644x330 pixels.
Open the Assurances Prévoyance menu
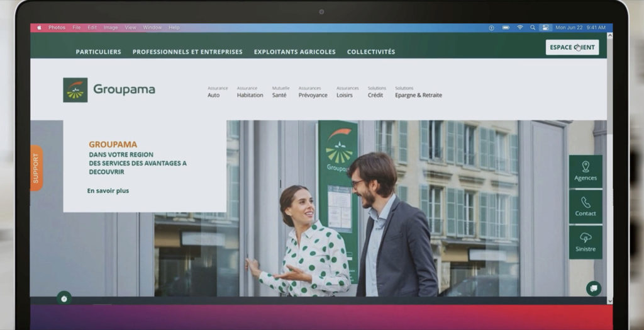(313, 92)
